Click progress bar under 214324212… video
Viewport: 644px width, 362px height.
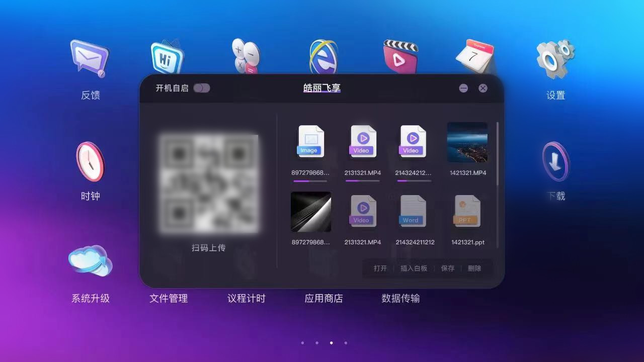[x=414, y=181]
